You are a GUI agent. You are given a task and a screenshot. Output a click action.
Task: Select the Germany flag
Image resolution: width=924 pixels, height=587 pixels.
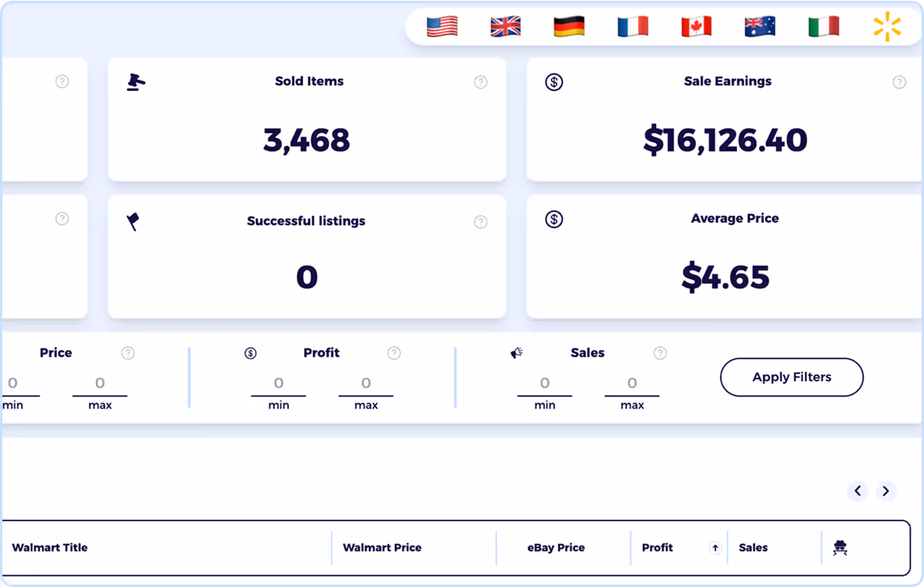pyautogui.click(x=569, y=27)
